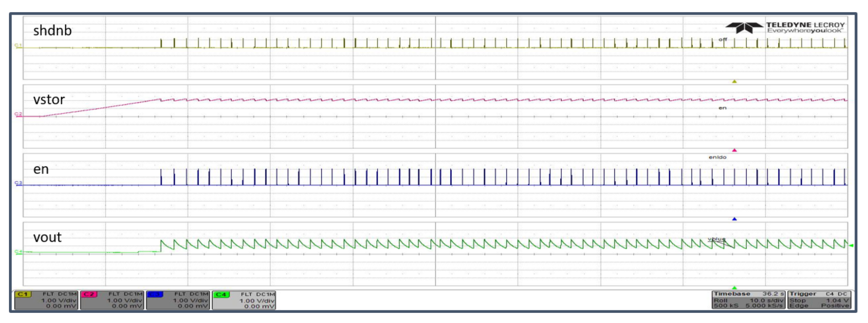Click the Teledyne LeCroy logo
The width and height of the screenshot is (868, 323).
tap(785, 28)
